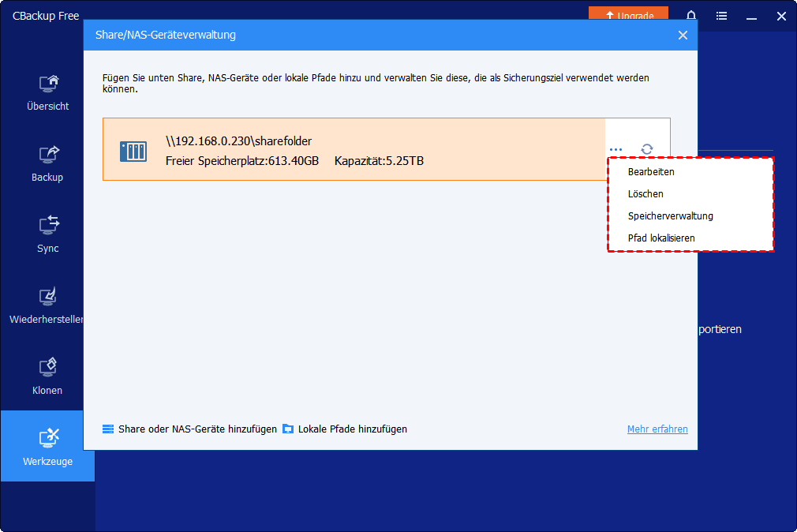
Task: Go to the Backup section
Action: point(47,163)
